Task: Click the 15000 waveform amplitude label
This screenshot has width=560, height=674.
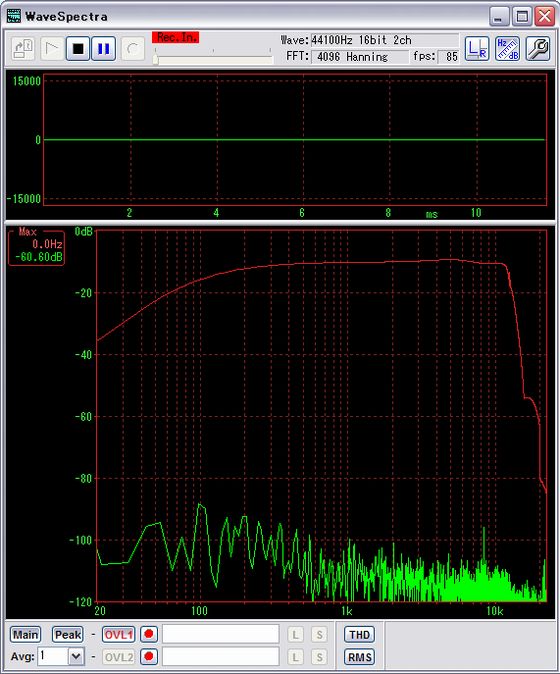Action: (x=27, y=81)
